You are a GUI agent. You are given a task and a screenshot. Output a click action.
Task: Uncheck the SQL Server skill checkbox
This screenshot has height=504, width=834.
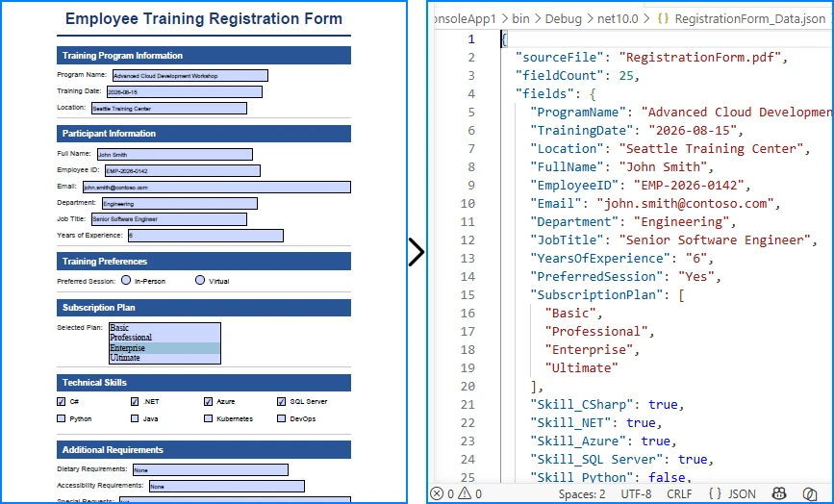click(282, 401)
